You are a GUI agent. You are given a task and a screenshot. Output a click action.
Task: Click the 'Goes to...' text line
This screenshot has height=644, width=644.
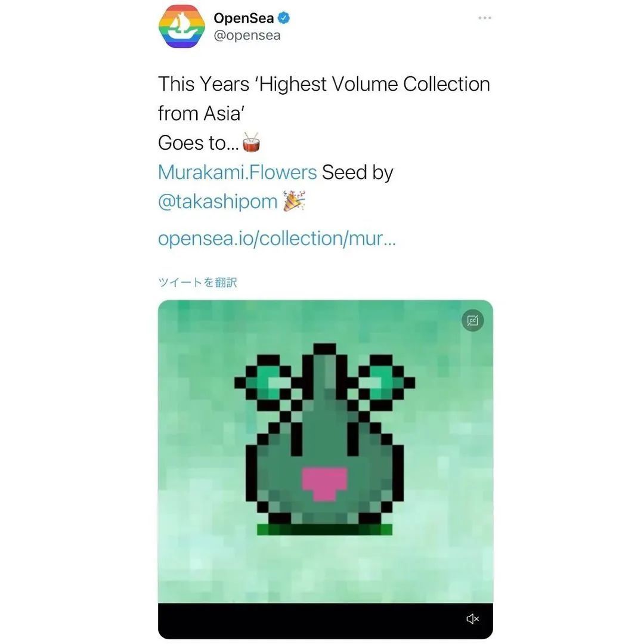[199, 143]
